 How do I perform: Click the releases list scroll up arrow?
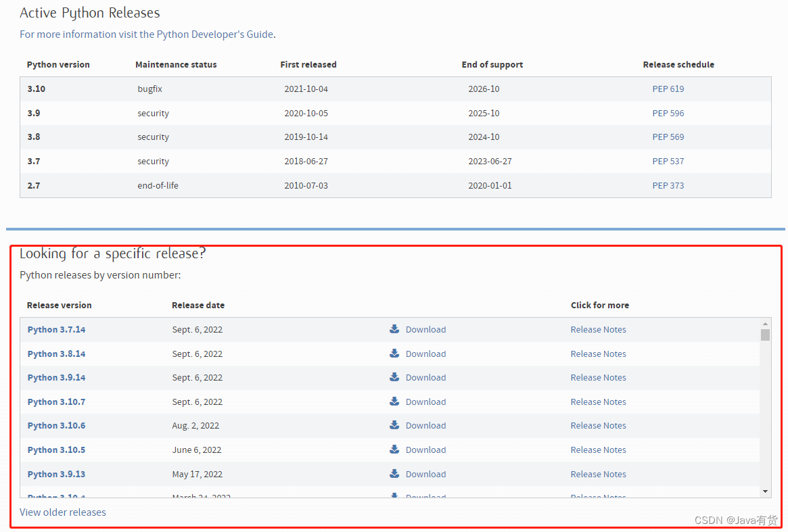click(765, 324)
